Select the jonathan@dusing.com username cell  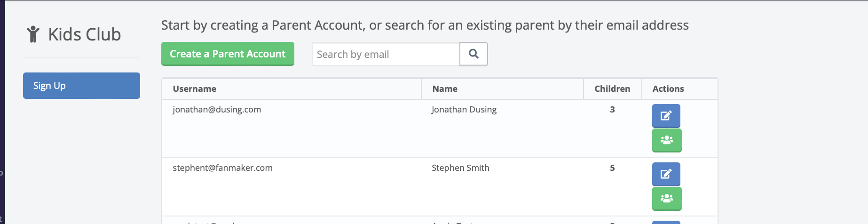coord(217,110)
